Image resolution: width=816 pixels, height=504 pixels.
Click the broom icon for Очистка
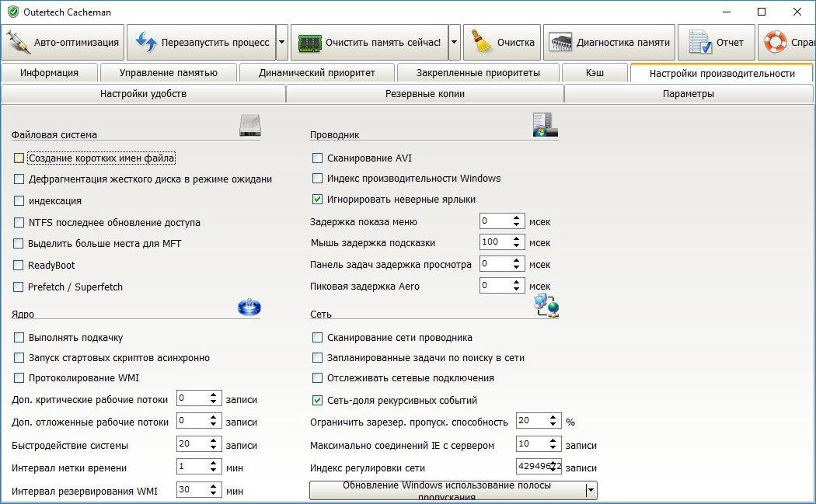click(481, 42)
